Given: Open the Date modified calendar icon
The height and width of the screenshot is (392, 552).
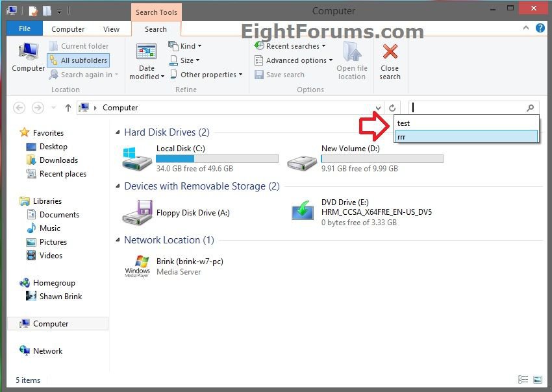Looking at the screenshot, I should [146, 53].
